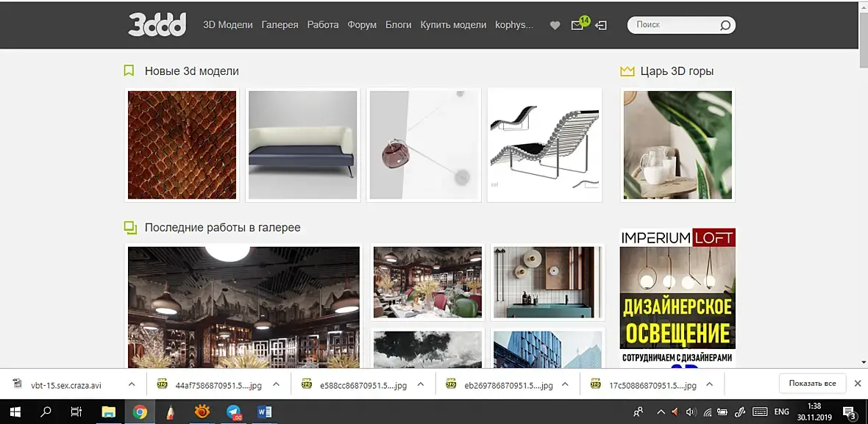Open the Царь 3D горы link
This screenshot has height=424, width=868.
pyautogui.click(x=677, y=71)
